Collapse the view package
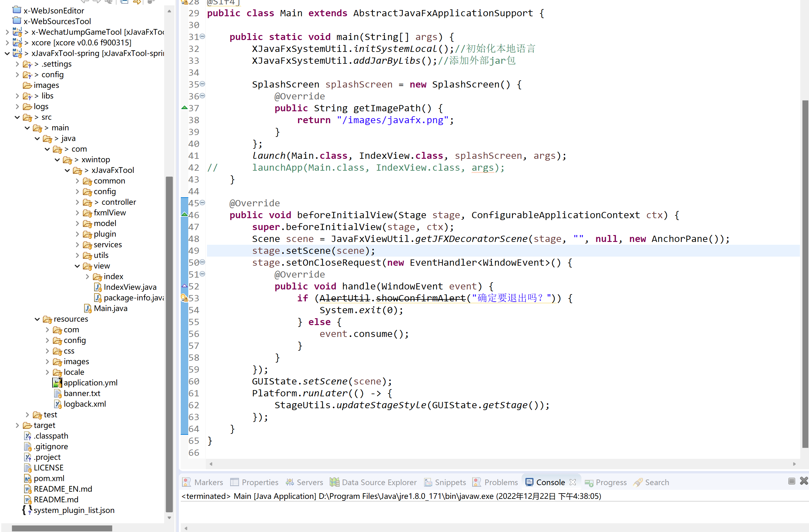 (77, 266)
